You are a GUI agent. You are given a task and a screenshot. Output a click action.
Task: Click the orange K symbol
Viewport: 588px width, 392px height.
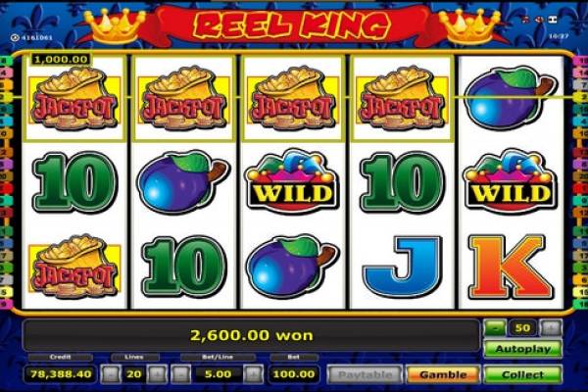click(x=510, y=267)
